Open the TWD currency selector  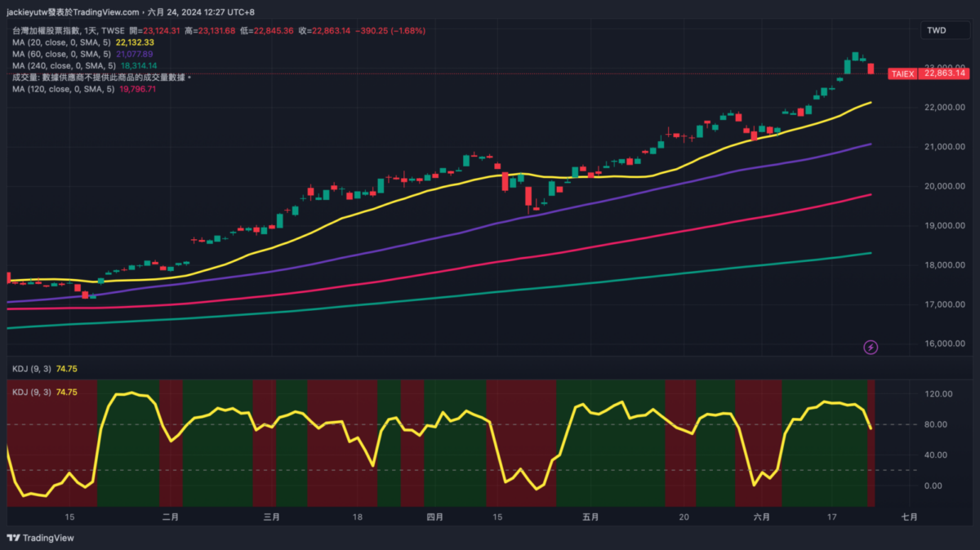tap(937, 30)
